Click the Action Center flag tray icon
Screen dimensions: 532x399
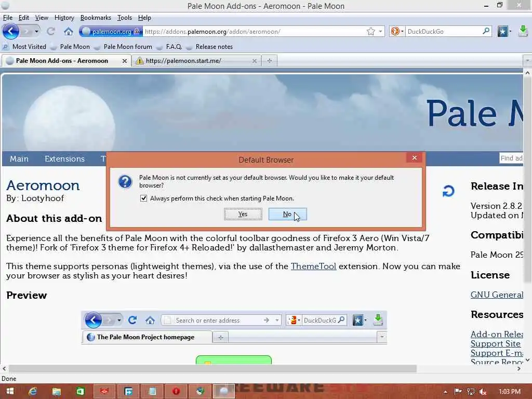tap(458, 392)
